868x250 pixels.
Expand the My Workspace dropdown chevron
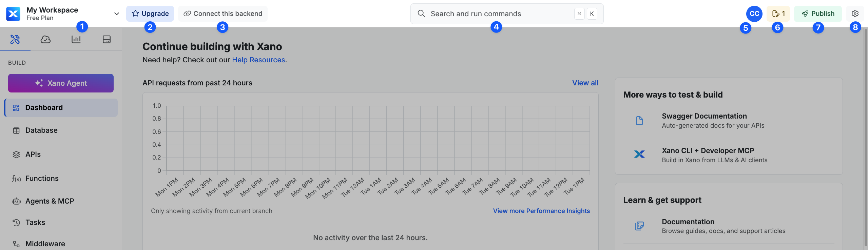click(116, 14)
